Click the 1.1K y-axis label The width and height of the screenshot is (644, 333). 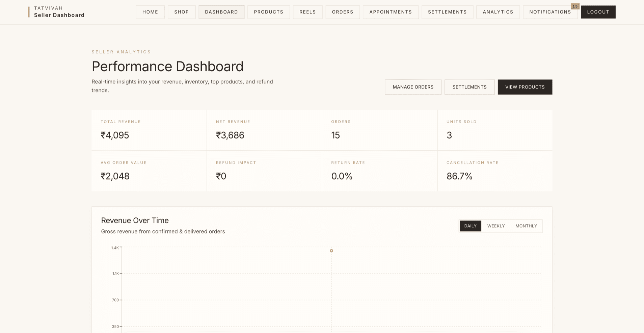click(x=116, y=274)
